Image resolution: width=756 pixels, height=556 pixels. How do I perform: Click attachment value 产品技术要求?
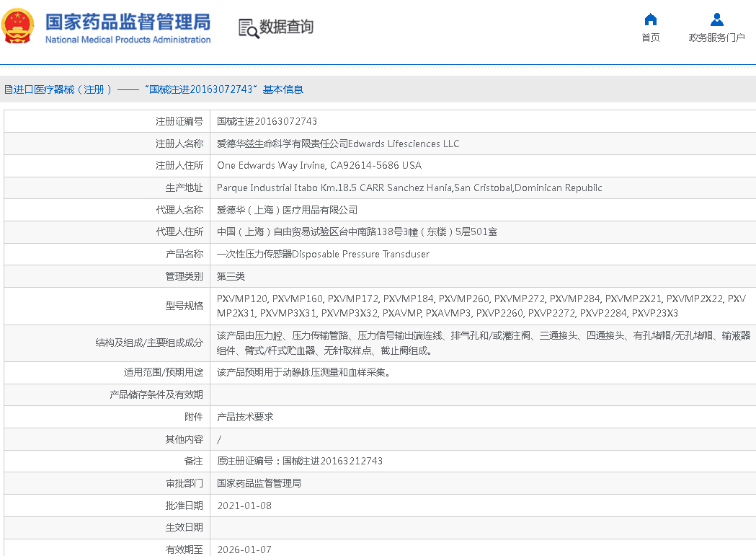245,417
